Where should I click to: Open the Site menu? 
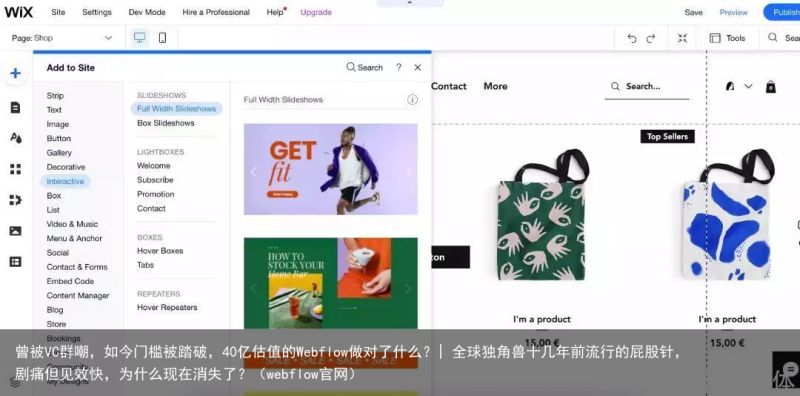tap(58, 12)
